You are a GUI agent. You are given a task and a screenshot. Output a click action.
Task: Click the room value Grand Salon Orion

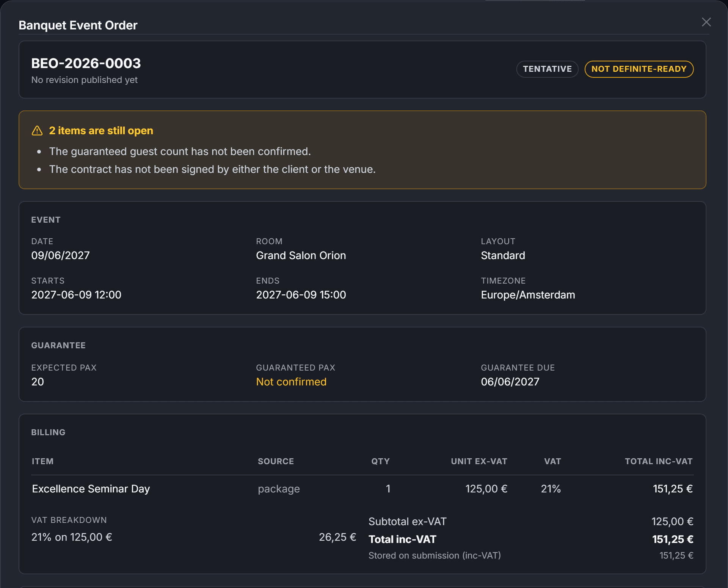click(301, 255)
